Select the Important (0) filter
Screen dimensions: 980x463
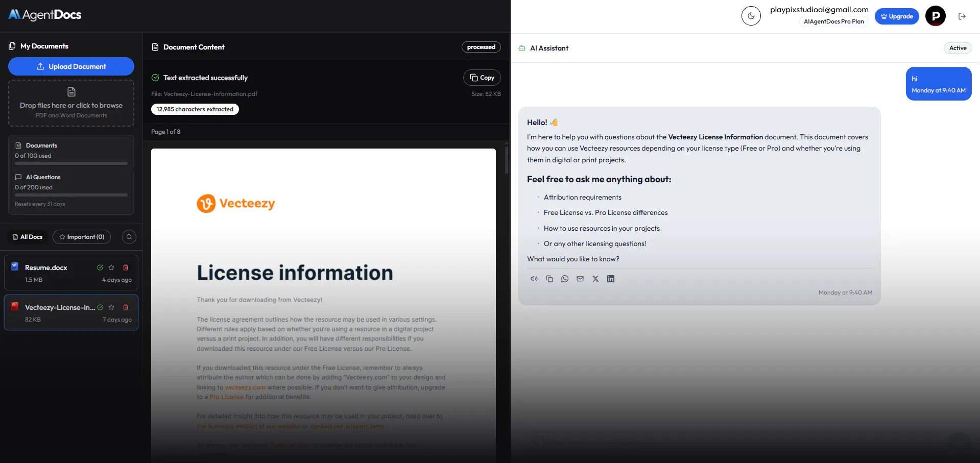point(82,237)
